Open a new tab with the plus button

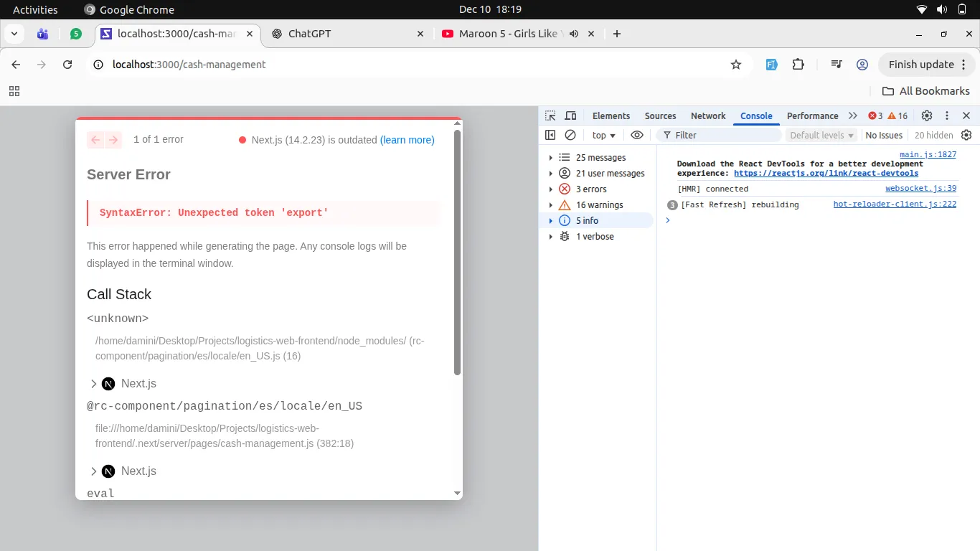click(x=617, y=34)
